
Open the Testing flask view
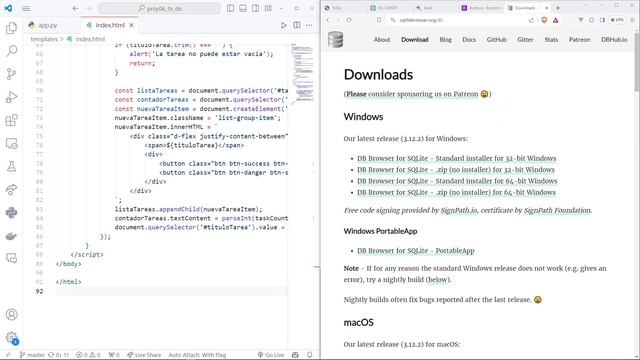click(x=11, y=166)
